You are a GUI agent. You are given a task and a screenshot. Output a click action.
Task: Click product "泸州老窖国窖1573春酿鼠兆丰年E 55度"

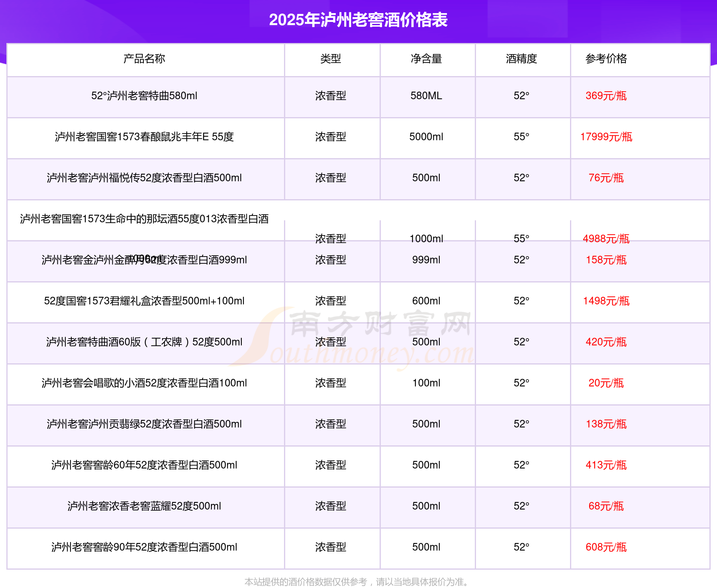coord(144,137)
